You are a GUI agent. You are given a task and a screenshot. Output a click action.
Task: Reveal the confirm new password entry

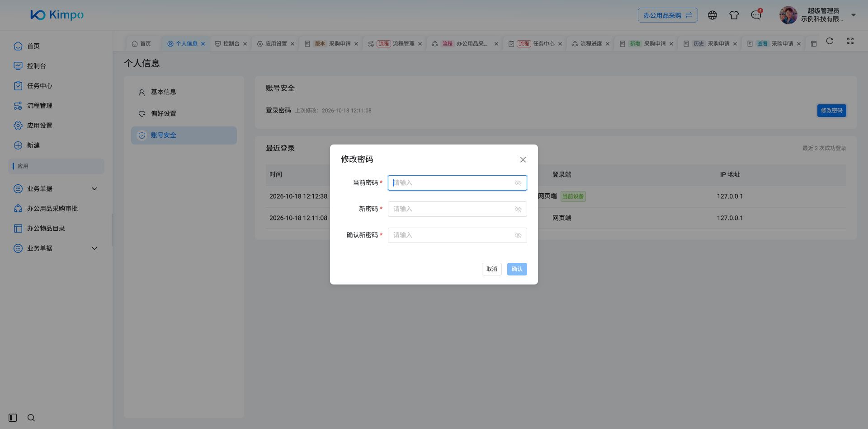[x=518, y=235]
